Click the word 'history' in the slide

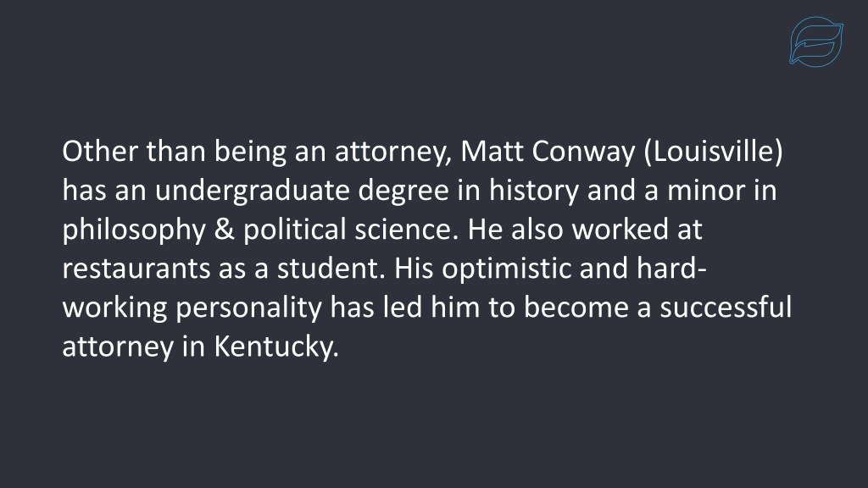[x=534, y=191]
